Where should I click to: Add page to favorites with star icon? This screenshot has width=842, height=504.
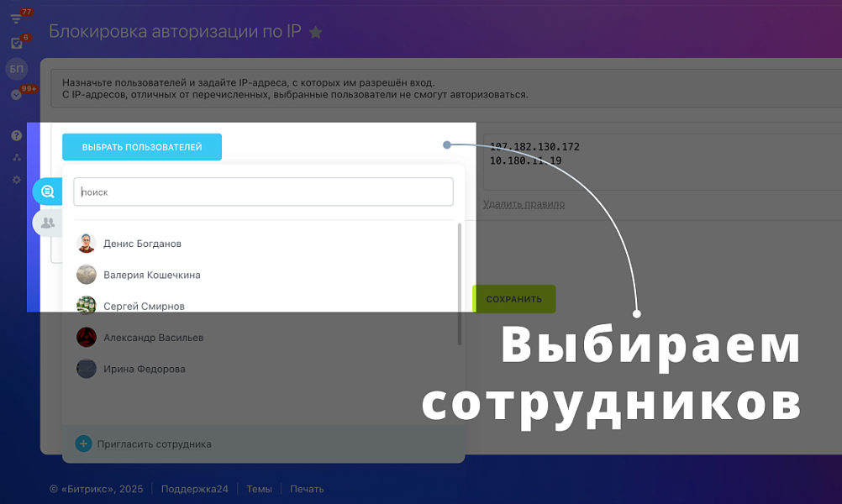coord(316,33)
